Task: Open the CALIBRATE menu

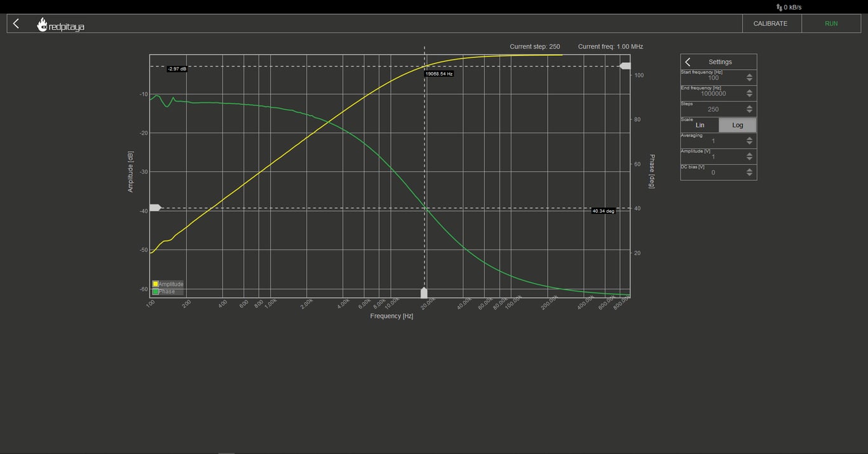Action: pyautogui.click(x=770, y=23)
